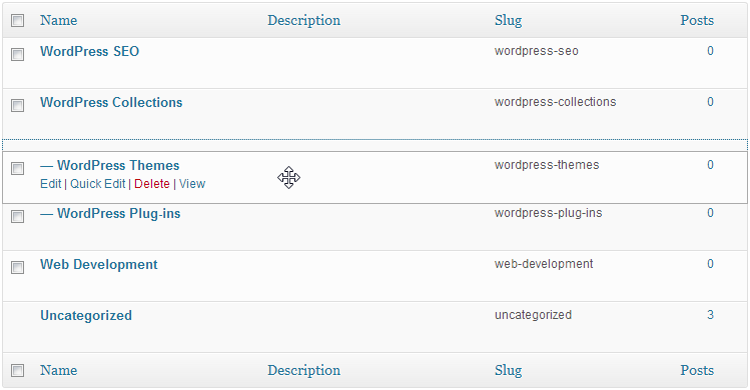Sort by Slug column in bottom footer
The image size is (750, 390).
(x=508, y=370)
